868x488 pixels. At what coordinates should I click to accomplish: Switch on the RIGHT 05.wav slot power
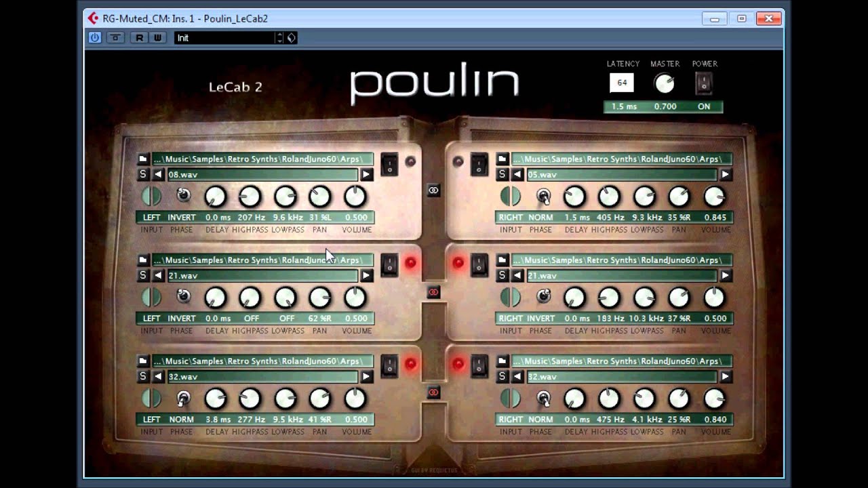point(479,164)
